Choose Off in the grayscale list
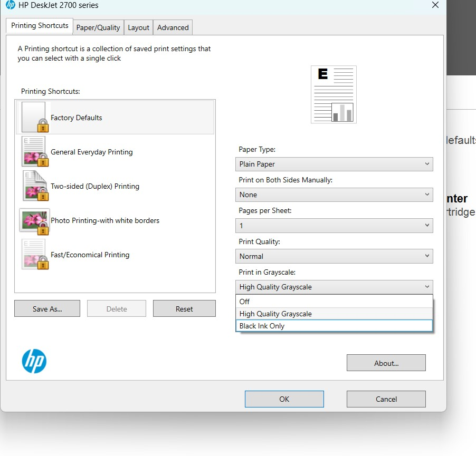The image size is (476, 456). point(334,302)
